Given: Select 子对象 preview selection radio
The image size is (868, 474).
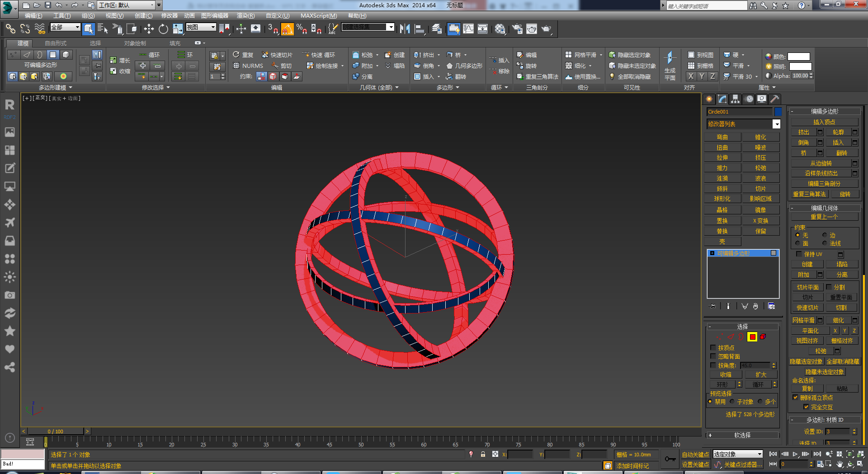Looking at the screenshot, I should point(732,402).
